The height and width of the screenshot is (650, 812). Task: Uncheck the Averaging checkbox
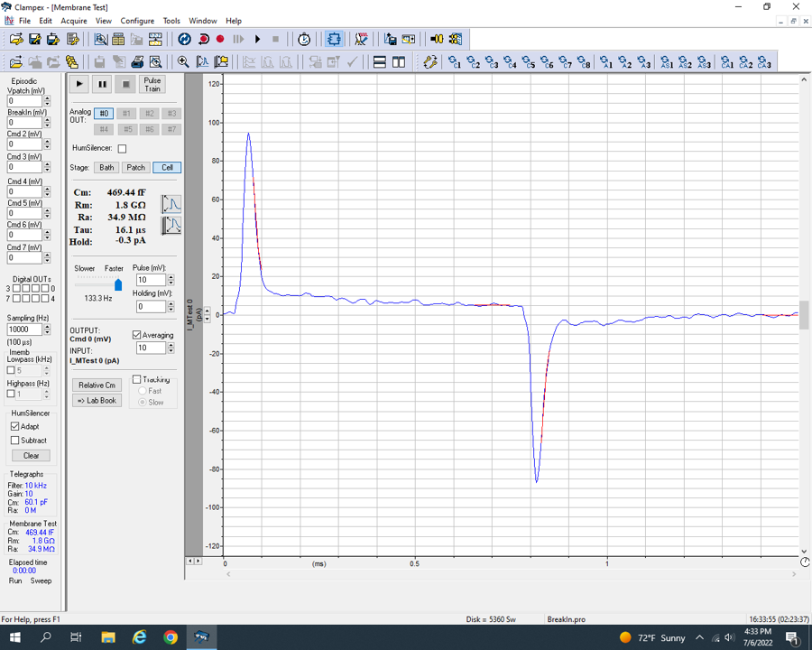(137, 335)
